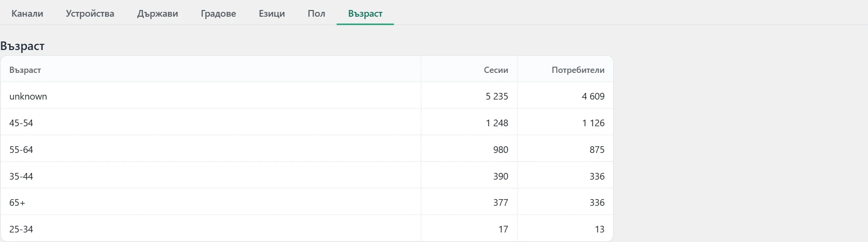Switch to the Канали tab

click(x=27, y=13)
